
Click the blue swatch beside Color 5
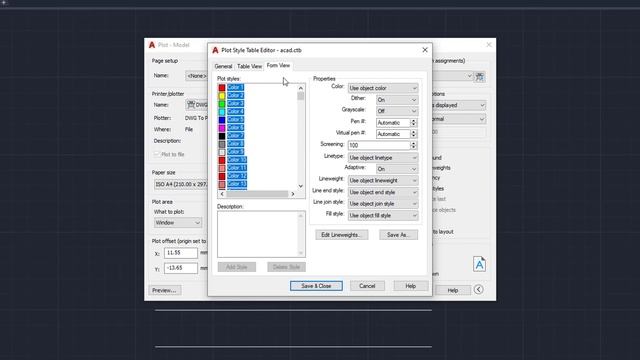[222, 120]
